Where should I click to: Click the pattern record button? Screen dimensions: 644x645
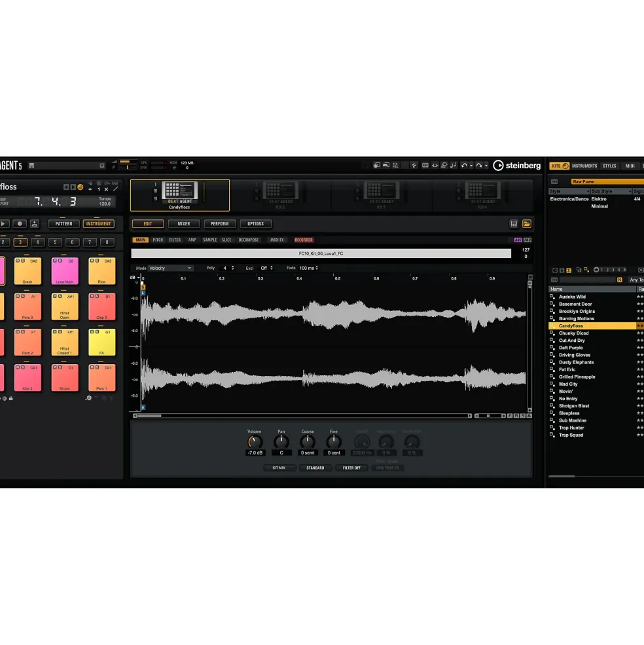coord(20,224)
